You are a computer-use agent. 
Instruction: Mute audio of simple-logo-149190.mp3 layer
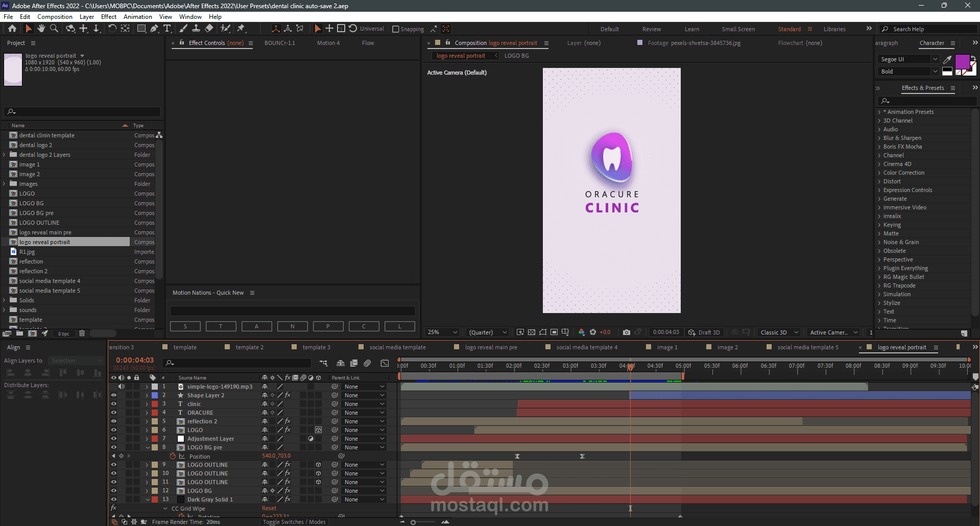click(x=121, y=387)
